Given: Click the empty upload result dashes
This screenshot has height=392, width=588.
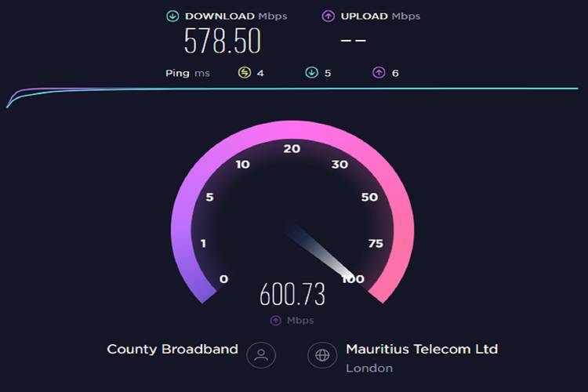Looking at the screenshot, I should pyautogui.click(x=354, y=41).
